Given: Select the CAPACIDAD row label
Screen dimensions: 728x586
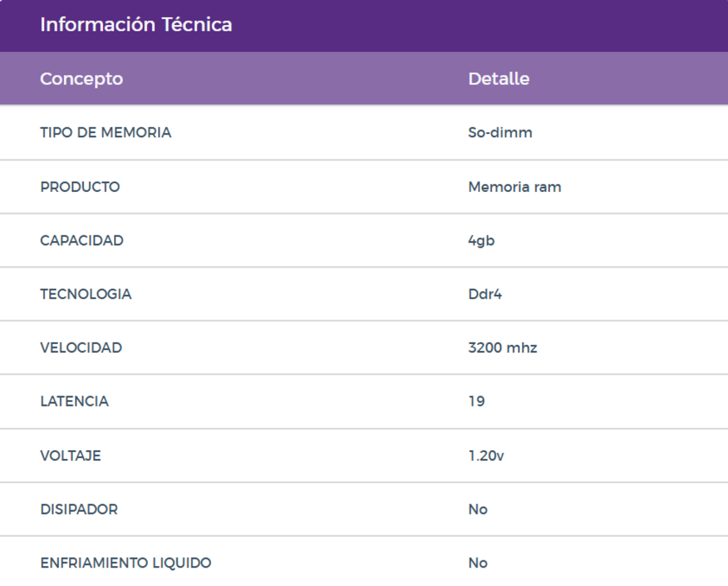Looking at the screenshot, I should point(82,240).
